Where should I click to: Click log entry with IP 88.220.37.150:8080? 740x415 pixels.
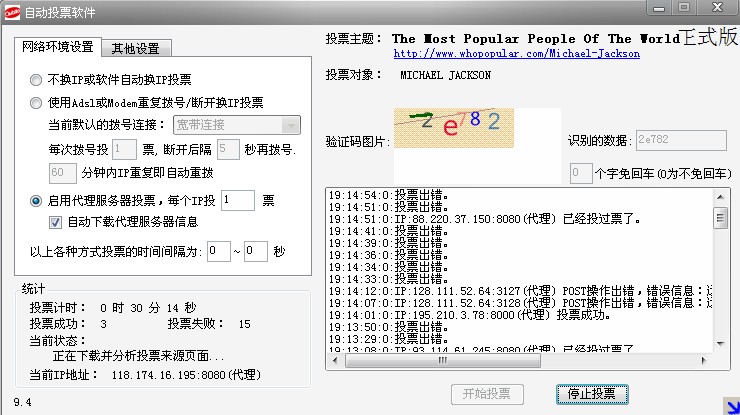[x=485, y=219]
